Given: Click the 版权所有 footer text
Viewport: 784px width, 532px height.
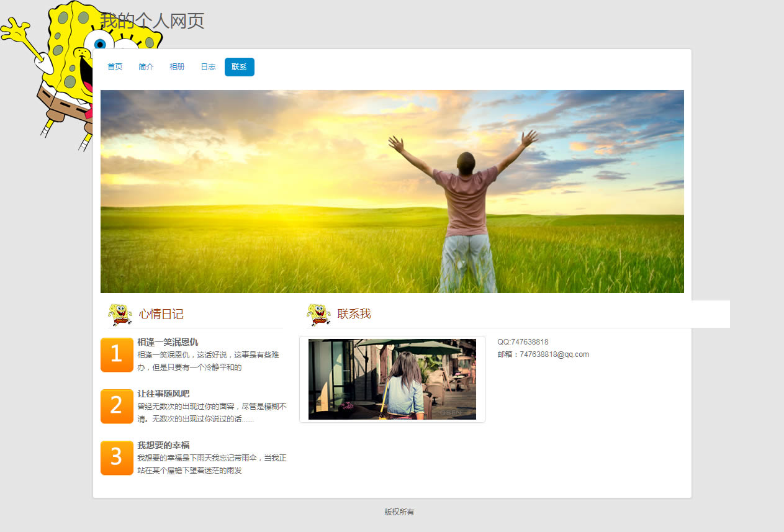Looking at the screenshot, I should (x=399, y=512).
